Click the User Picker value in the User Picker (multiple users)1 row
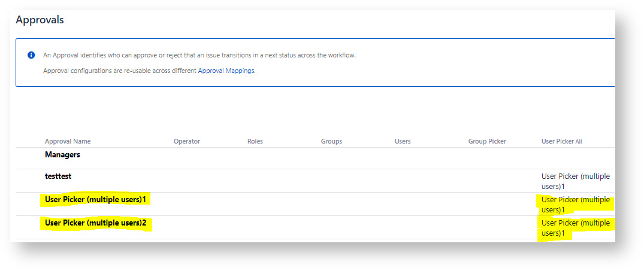Screen dimensions: 644x271 pos(575,205)
